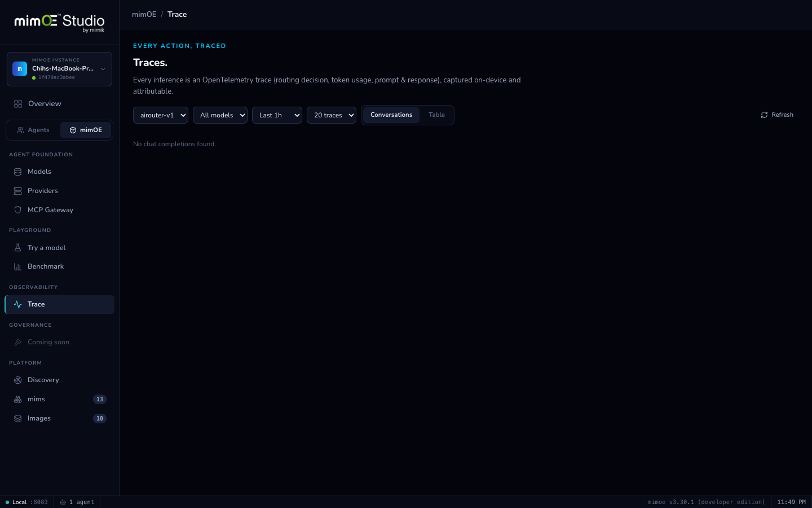The width and height of the screenshot is (812, 508).
Task: Select the Conversations view toggle
Action: pyautogui.click(x=391, y=115)
